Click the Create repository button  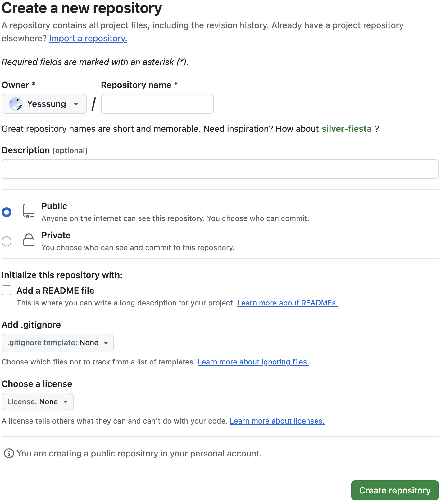(x=394, y=490)
